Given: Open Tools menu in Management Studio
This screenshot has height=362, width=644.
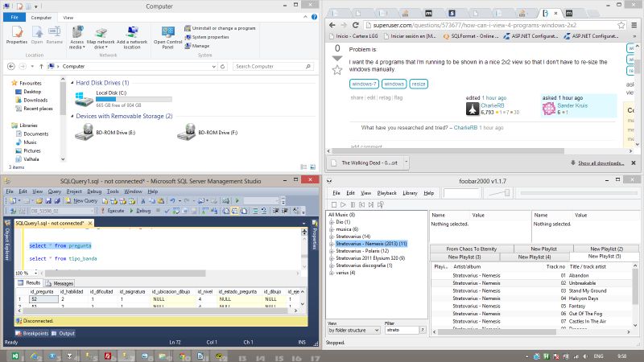Looking at the screenshot, I should coord(113,191).
